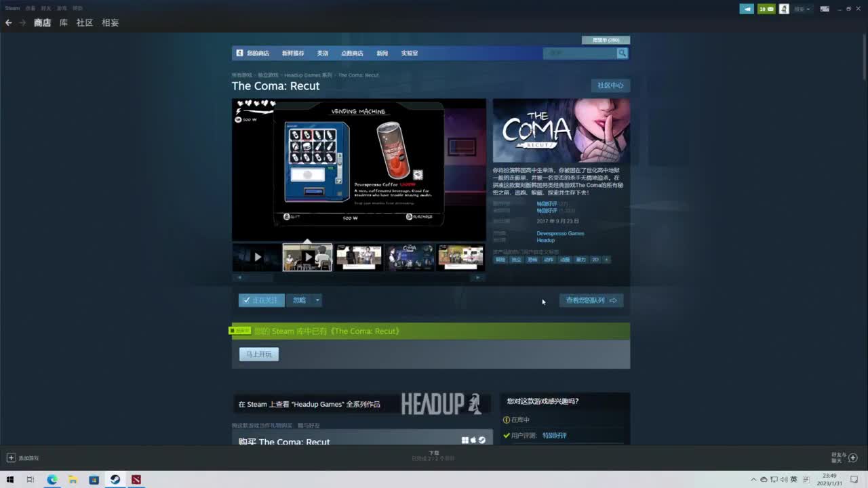The width and height of the screenshot is (868, 488).
Task: Open 类别 categories menu
Action: [323, 54]
